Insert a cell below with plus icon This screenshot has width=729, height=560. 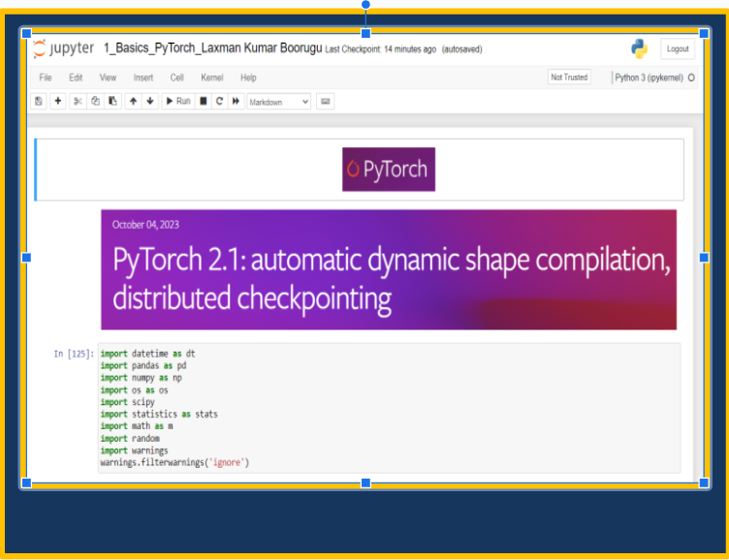(x=58, y=101)
